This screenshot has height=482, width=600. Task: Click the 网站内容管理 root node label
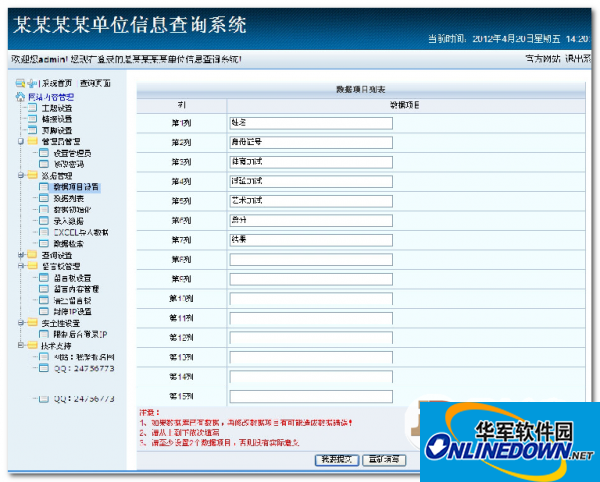[51, 97]
